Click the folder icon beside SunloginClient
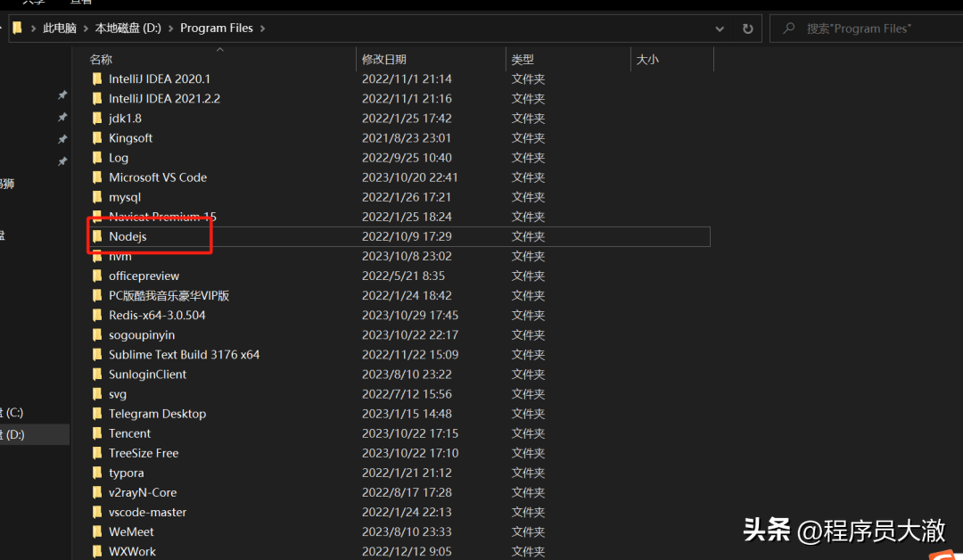This screenshot has width=963, height=560. pyautogui.click(x=97, y=374)
